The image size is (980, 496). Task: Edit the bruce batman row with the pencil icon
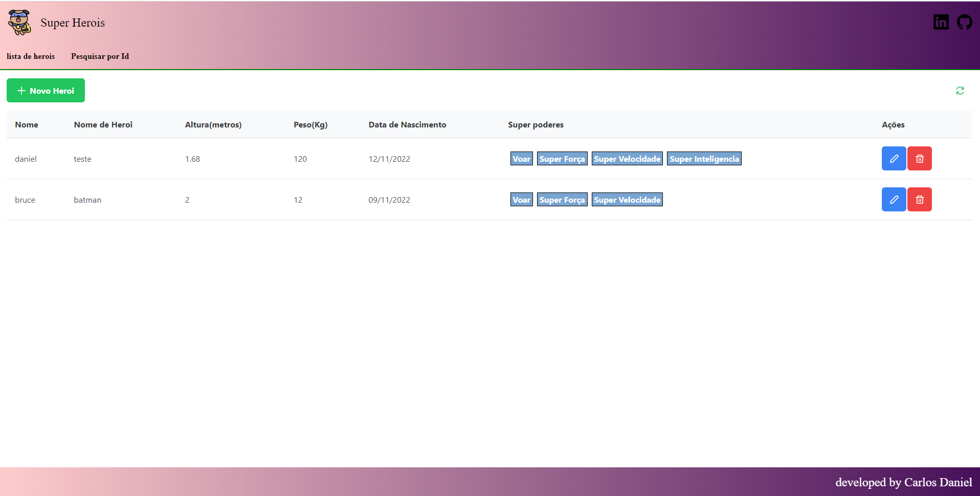894,200
